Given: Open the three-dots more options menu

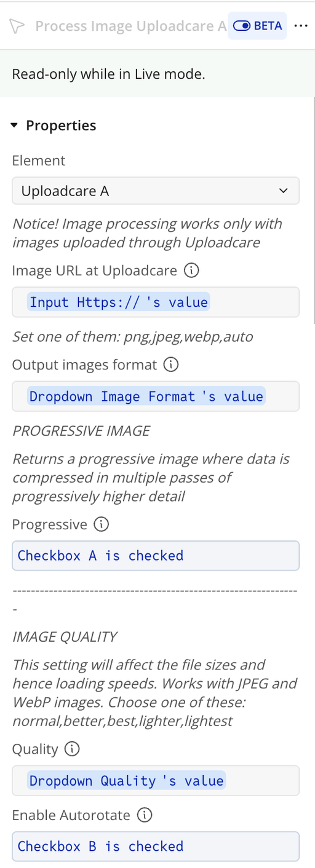Looking at the screenshot, I should coord(300,26).
